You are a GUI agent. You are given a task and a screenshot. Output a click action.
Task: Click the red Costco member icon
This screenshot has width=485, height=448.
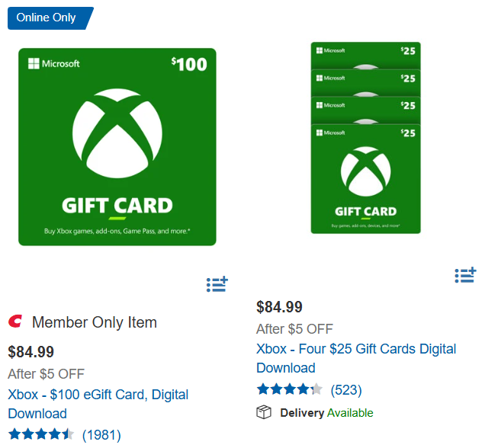point(15,322)
